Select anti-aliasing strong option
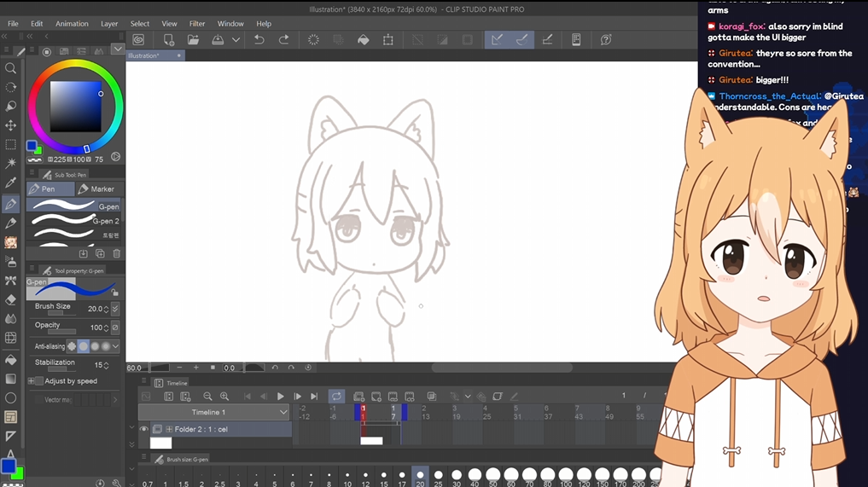Image resolution: width=868 pixels, height=487 pixels. click(x=106, y=346)
